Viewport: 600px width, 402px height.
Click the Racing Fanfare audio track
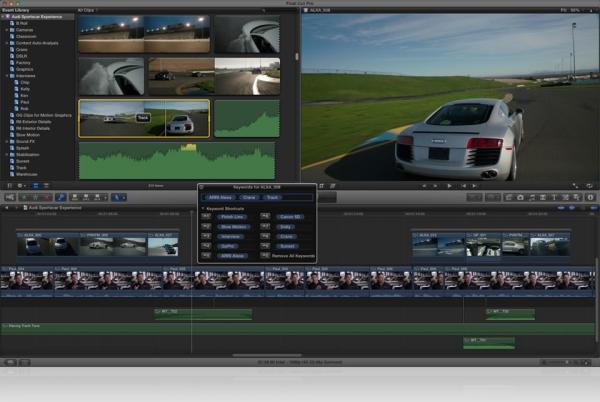tap(298, 329)
